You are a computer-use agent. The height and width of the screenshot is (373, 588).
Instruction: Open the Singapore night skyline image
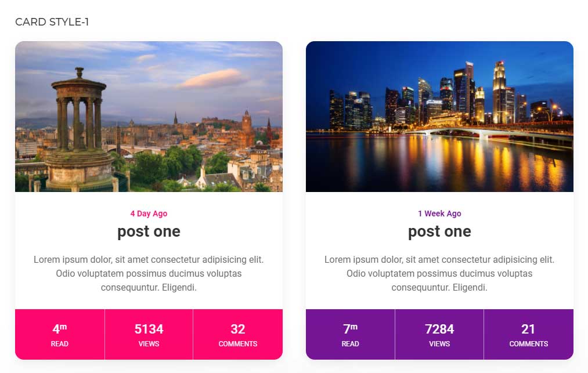pos(439,117)
